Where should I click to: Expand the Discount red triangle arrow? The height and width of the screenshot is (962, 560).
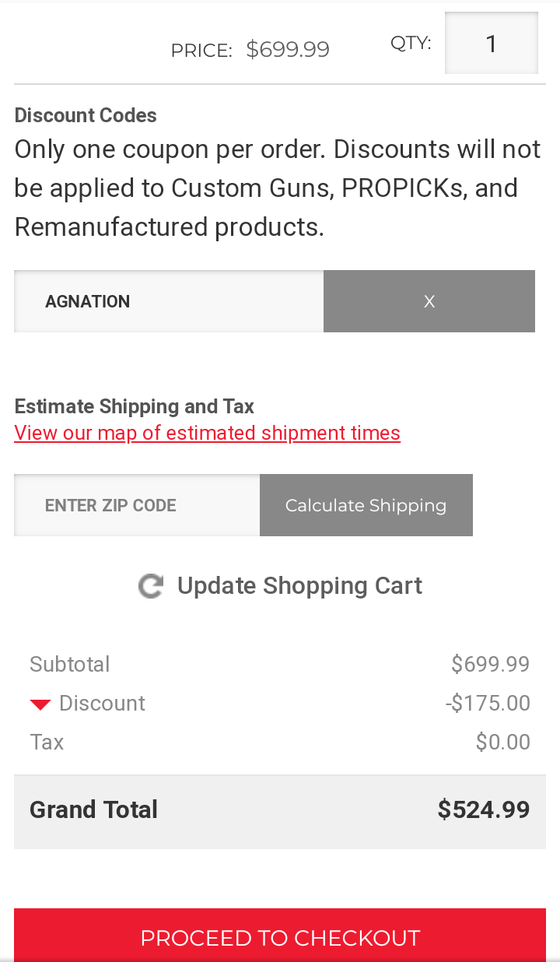coord(40,704)
